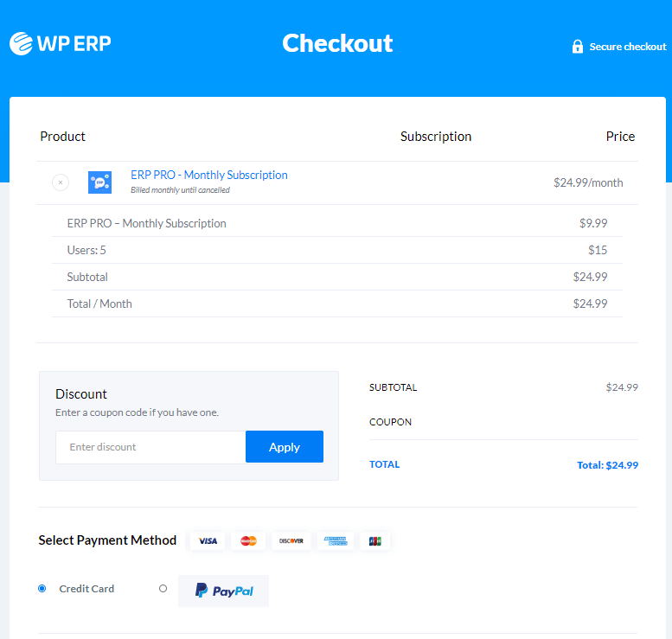Click the PayPal logo button
Image resolution: width=672 pixels, height=639 pixels.
[224, 591]
